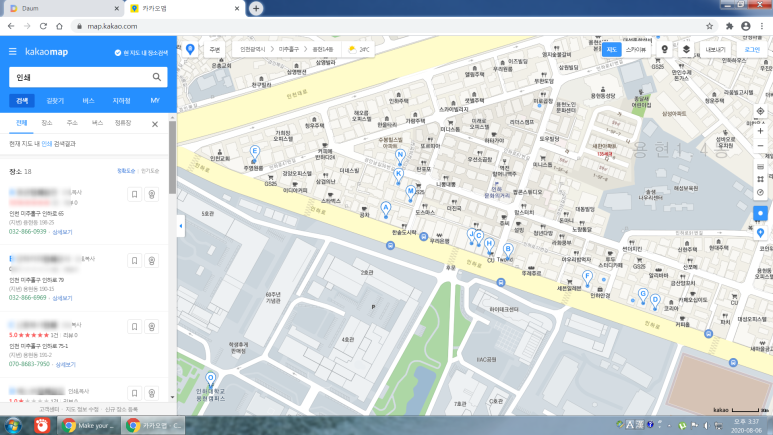The width and height of the screenshot is (773, 435).
Task: Click the 내보내기 export button
Action: click(x=715, y=49)
